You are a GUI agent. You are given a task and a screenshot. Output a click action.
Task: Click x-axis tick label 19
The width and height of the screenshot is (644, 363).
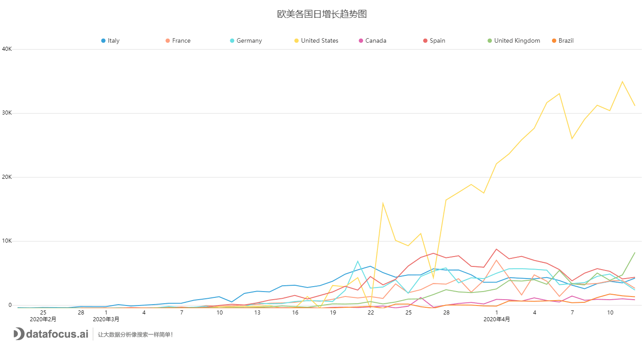(x=333, y=313)
